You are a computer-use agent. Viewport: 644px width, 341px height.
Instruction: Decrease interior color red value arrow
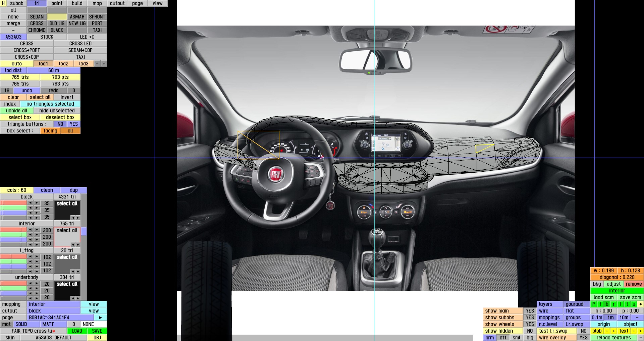pos(30,230)
